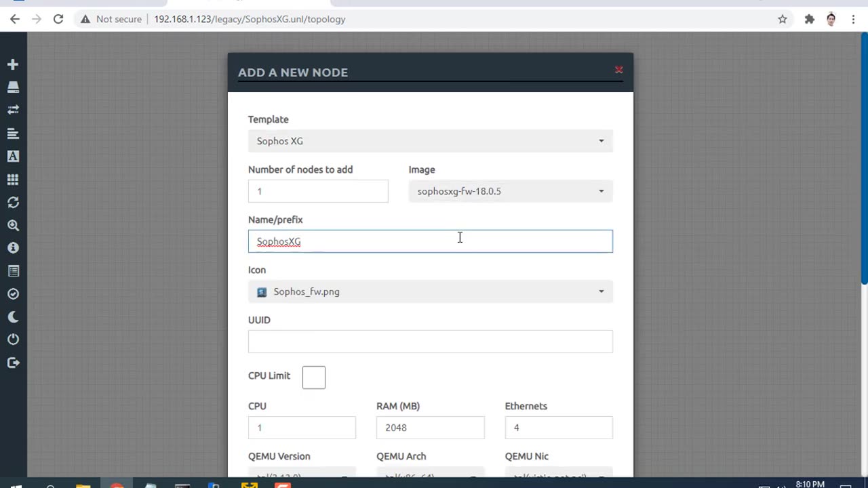Click the Number of nodes to add field
Screen dimensions: 868x488
[318, 191]
